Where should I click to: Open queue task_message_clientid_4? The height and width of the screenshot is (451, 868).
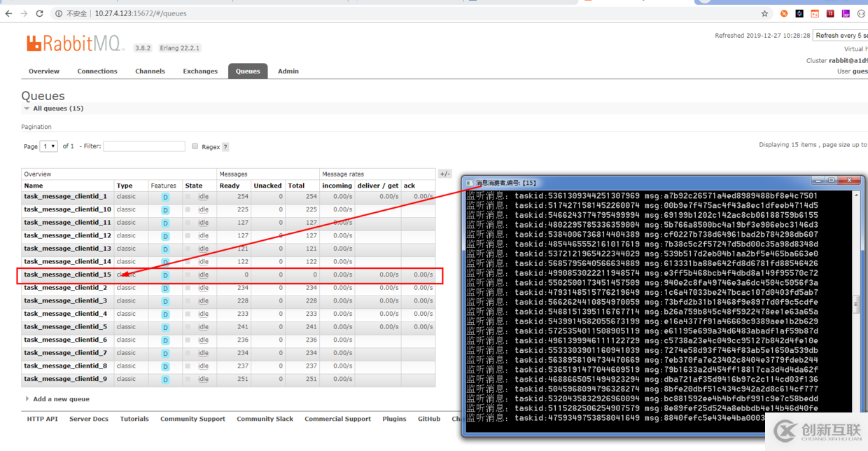[66, 314]
